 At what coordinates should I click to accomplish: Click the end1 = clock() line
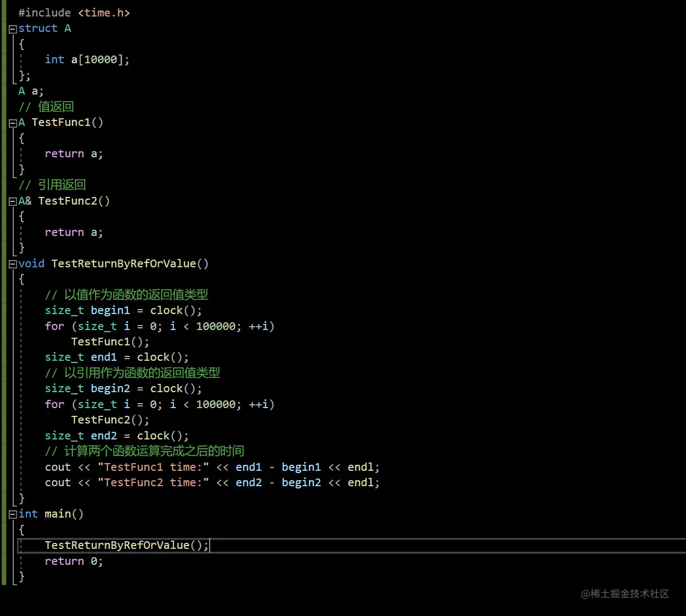click(117, 357)
